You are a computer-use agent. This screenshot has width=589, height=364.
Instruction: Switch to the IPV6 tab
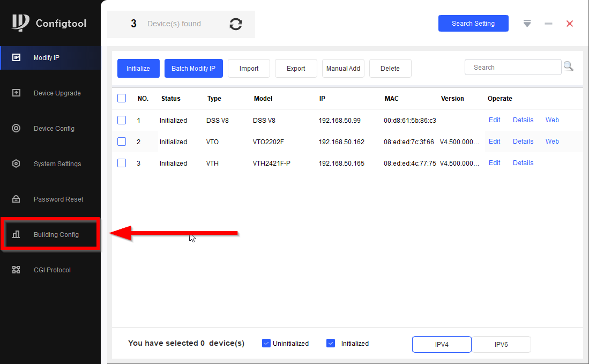[501, 345]
